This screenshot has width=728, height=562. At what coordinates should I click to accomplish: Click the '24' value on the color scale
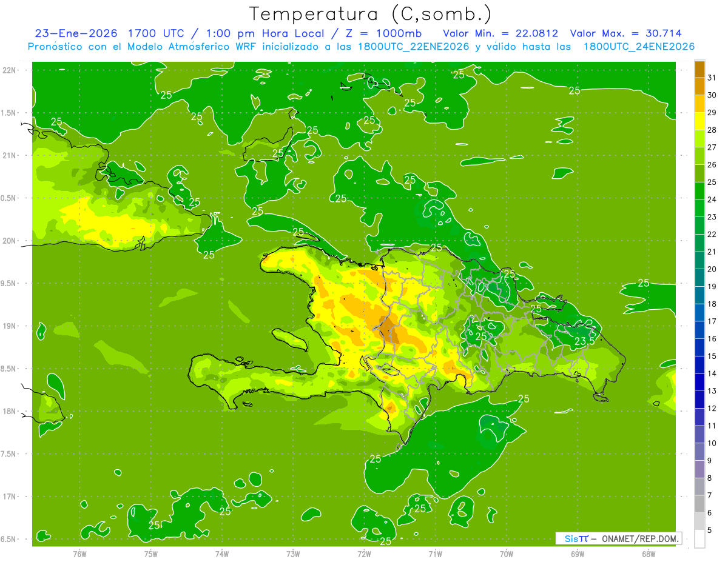pyautogui.click(x=712, y=199)
